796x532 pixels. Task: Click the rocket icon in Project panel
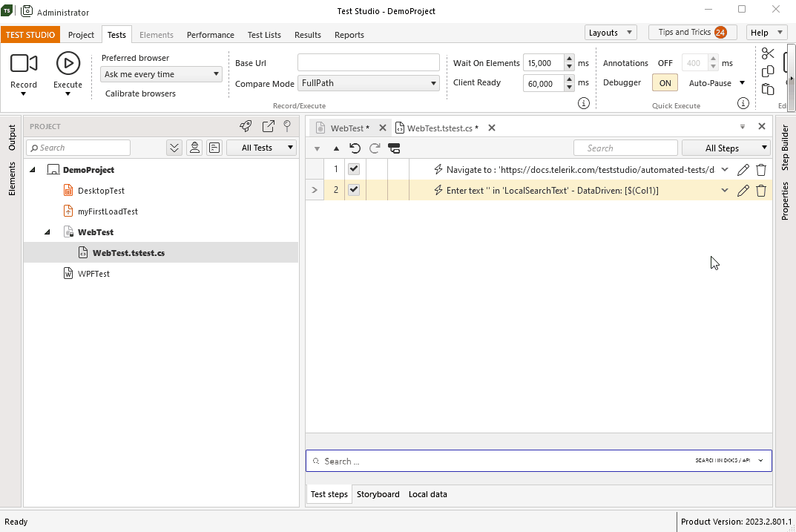pyautogui.click(x=246, y=126)
